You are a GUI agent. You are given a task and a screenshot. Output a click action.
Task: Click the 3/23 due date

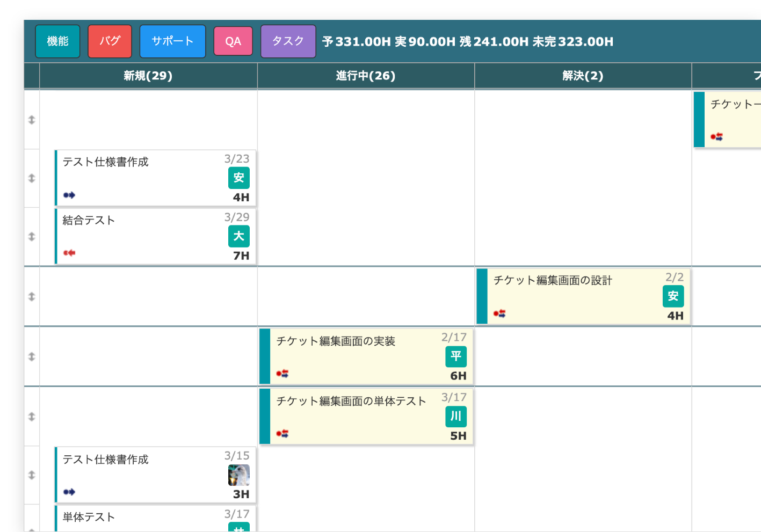[237, 159]
